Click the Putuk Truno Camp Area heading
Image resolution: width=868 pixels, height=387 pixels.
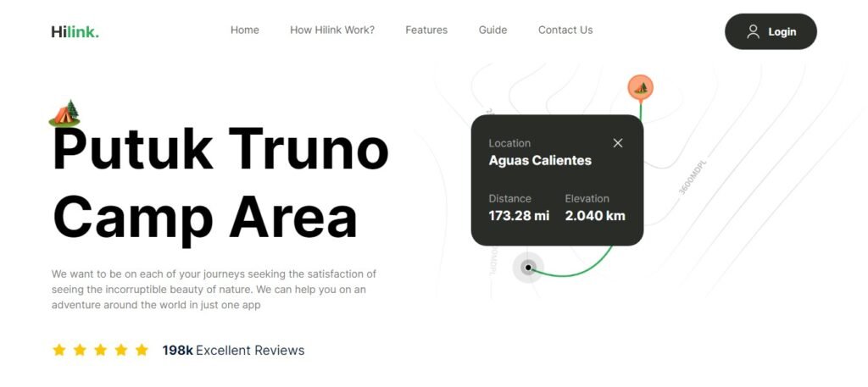(220, 182)
